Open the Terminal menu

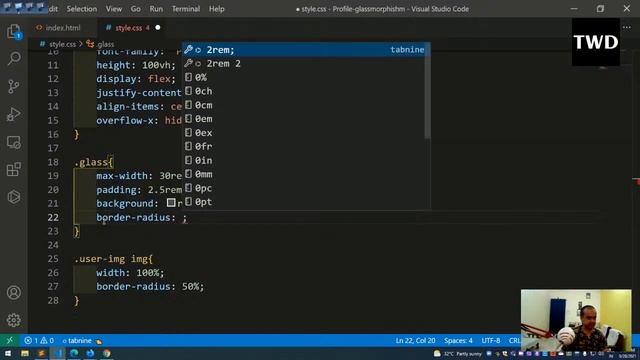186,9
